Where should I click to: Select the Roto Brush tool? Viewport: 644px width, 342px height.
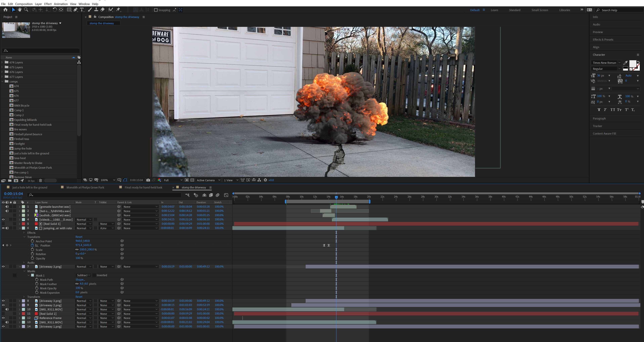(110, 10)
